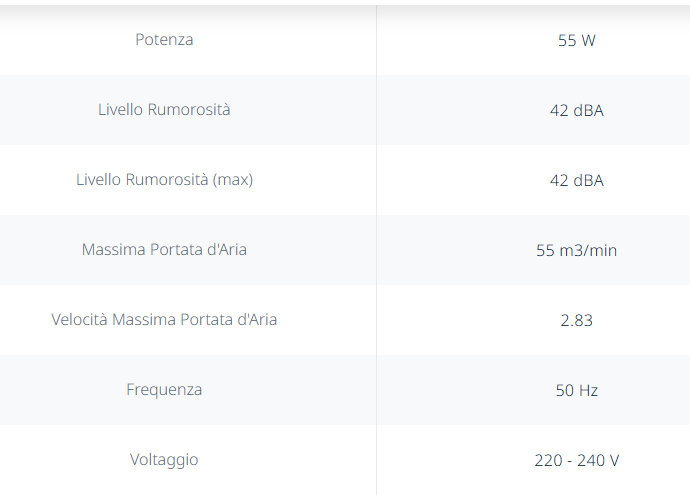Screen dimensions: 690x495
Task: Click "240 V" at the voltage range end
Action: [x=599, y=461]
